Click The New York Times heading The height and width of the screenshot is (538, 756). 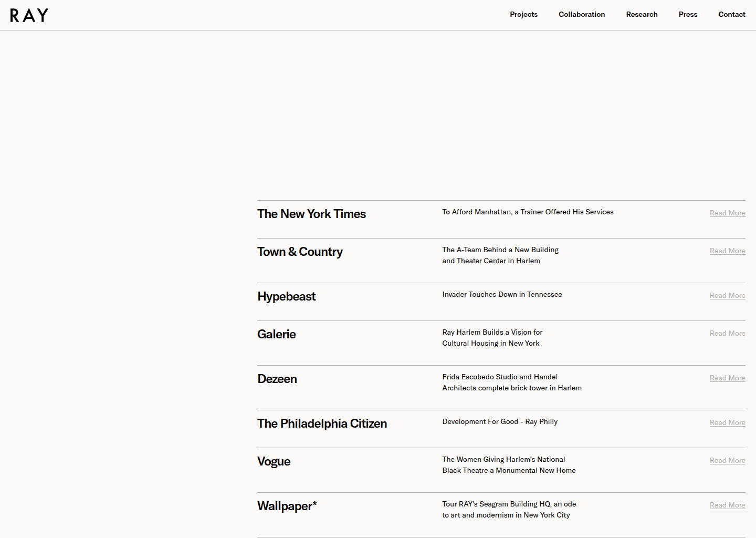(x=311, y=214)
